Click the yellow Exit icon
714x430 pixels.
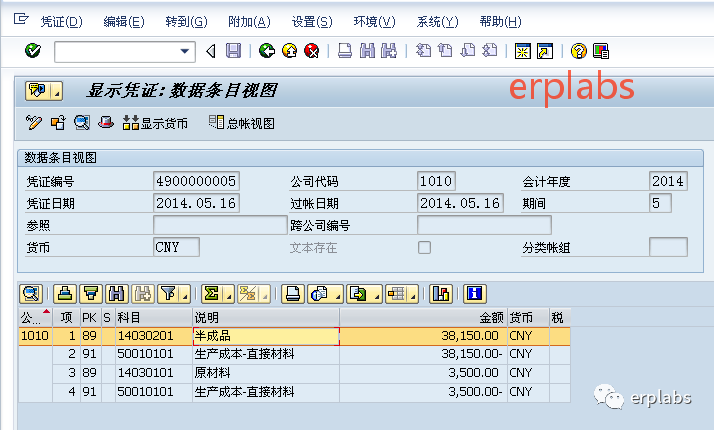[x=290, y=51]
